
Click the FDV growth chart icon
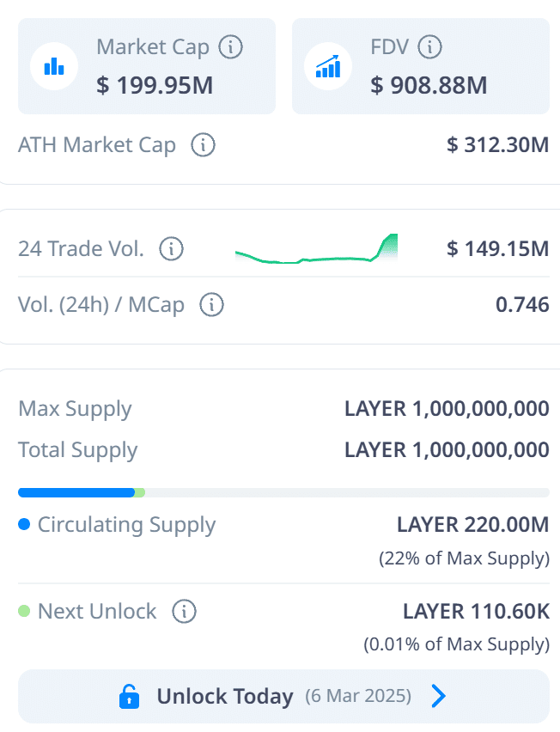click(328, 66)
